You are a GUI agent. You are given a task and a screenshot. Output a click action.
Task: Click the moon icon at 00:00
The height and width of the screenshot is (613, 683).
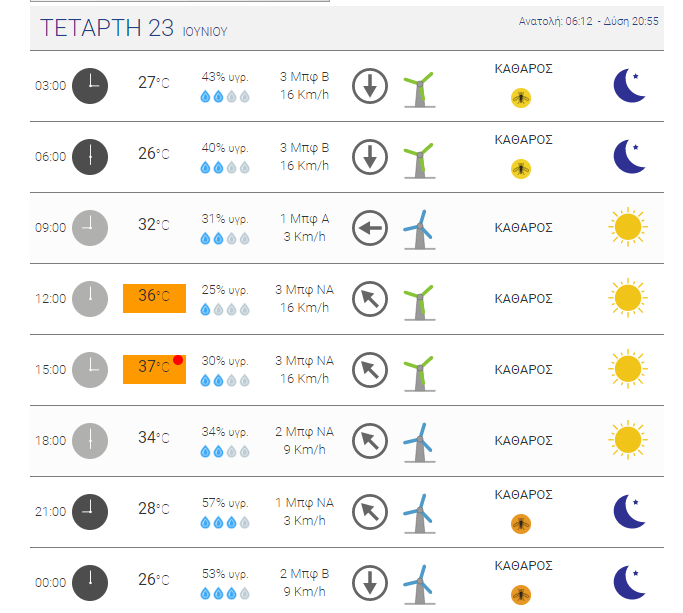(629, 583)
